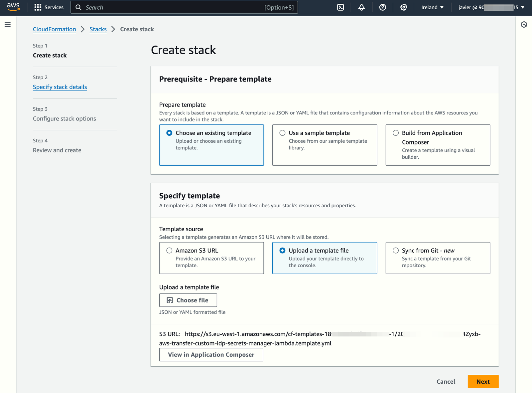This screenshot has height=393, width=532.
Task: Open the Services grid menu
Action: pos(49,7)
